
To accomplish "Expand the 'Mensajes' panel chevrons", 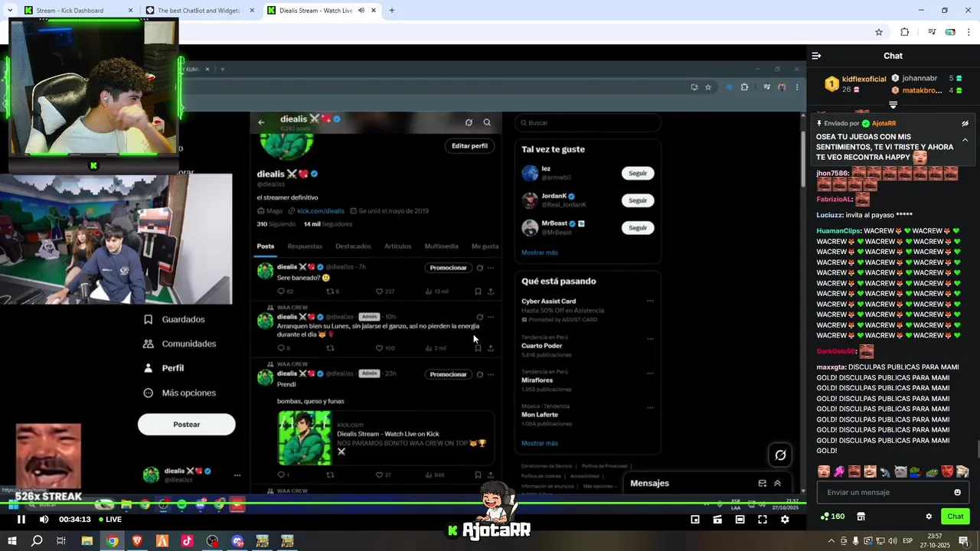I will pos(777,483).
